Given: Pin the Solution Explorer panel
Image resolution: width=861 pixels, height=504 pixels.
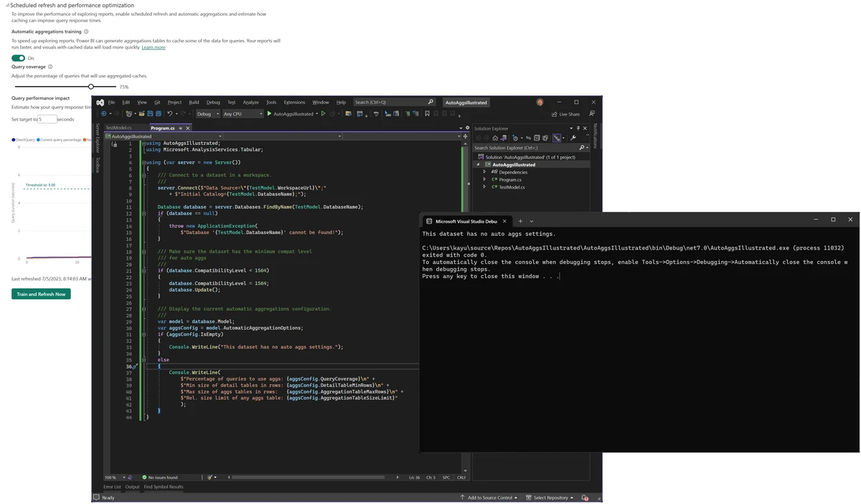Looking at the screenshot, I should tap(579, 128).
